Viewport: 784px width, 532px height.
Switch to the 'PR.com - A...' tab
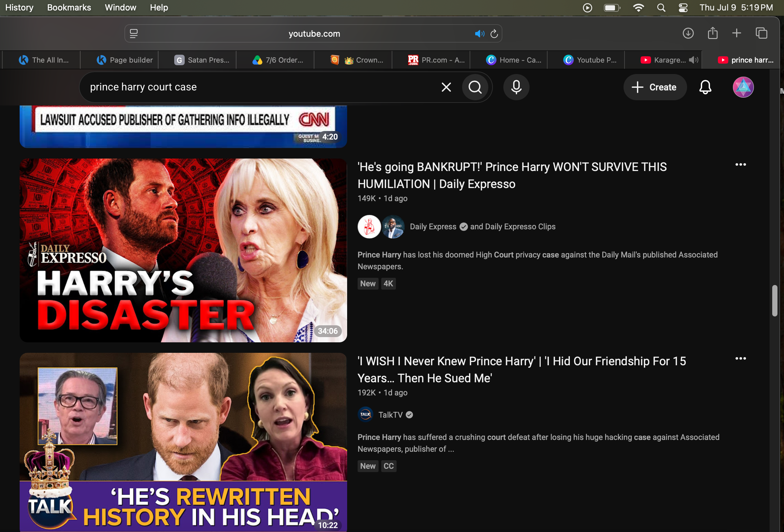[431, 60]
